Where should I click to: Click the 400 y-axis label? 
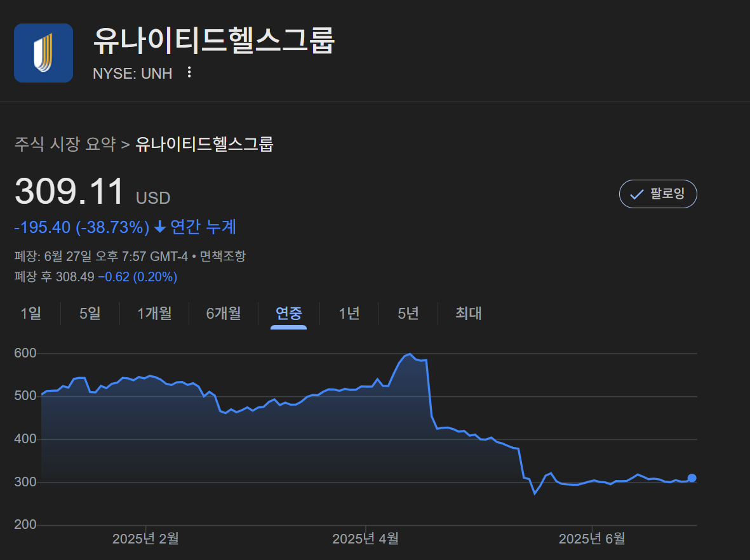click(x=25, y=439)
